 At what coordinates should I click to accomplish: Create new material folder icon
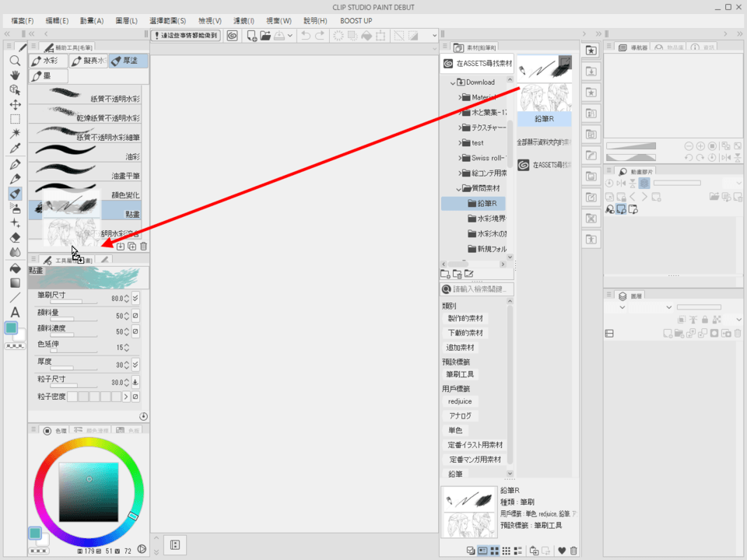point(445,274)
